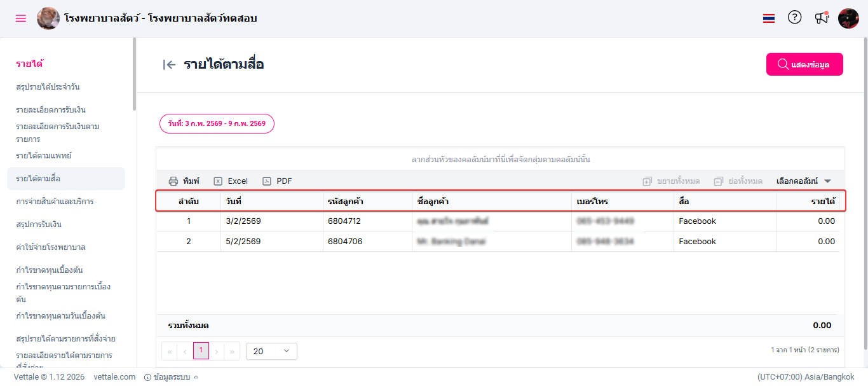Screen dimensions: 868x386
Task: Select page 1 in the pagination
Action: pyautogui.click(x=201, y=350)
